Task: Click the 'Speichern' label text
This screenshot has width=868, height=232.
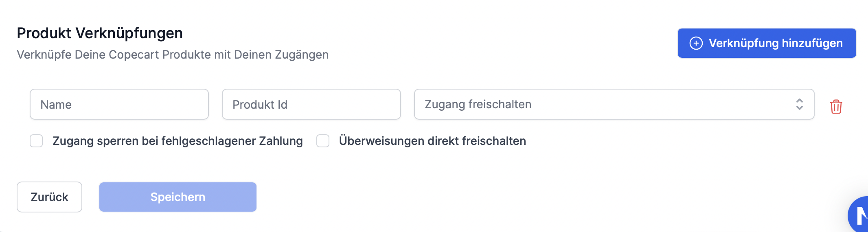Action: tap(178, 197)
